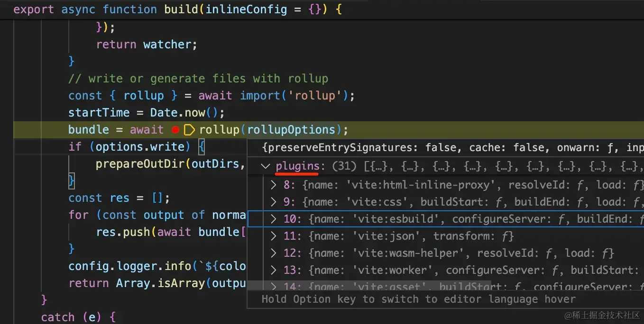The image size is (644, 324).
Task: Click the res.push call
Action: [123, 232]
